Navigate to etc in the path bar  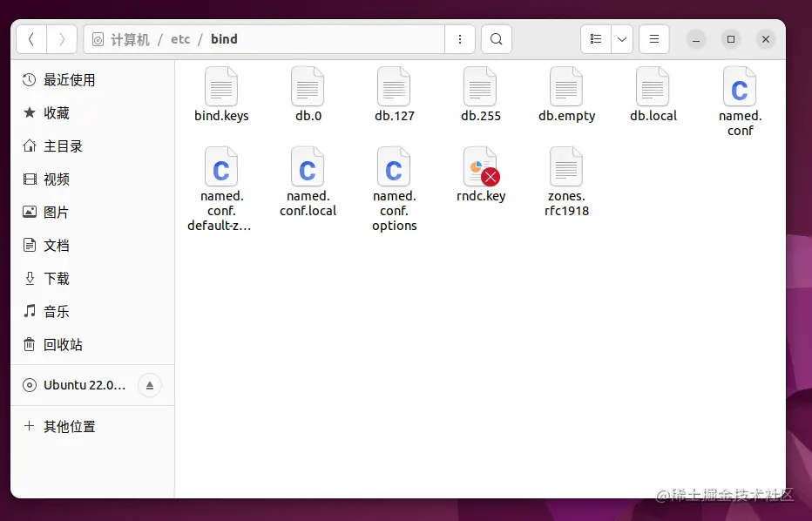point(180,39)
